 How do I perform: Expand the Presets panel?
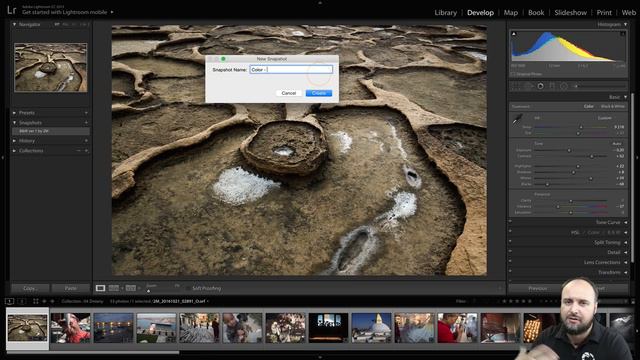14,113
